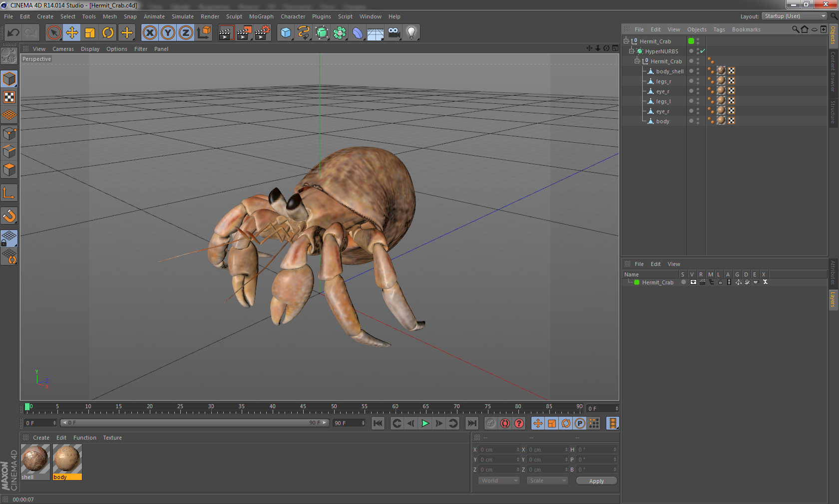This screenshot has height=504, width=839.
Task: Make object editable icon in left toolbar
Action: coord(9,56)
